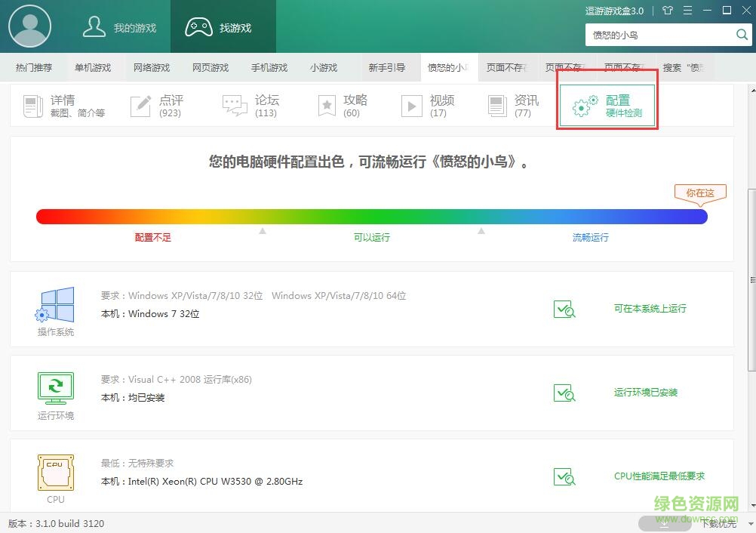
Task: Click the 攻略 strategy guide icon
Action: pos(326,105)
